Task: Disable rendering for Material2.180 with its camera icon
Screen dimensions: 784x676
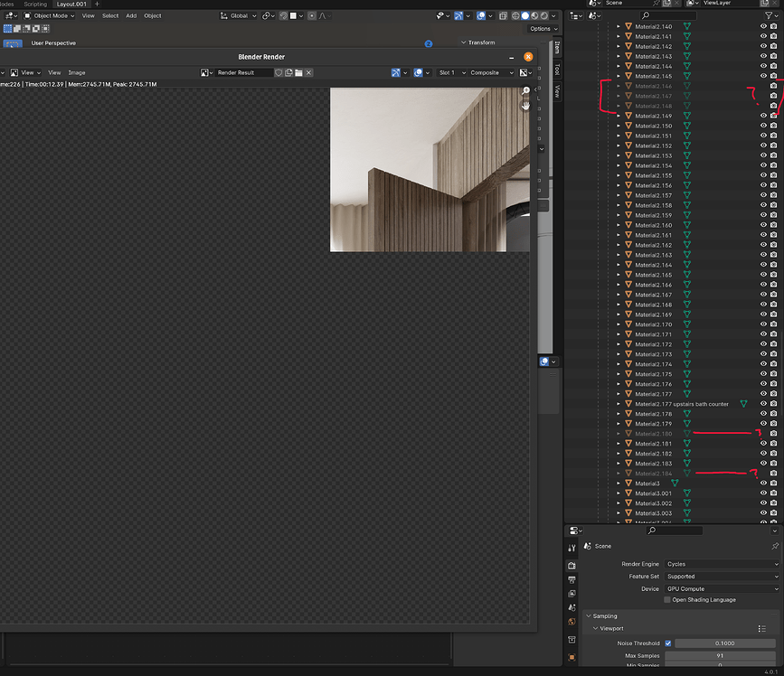Action: click(773, 434)
